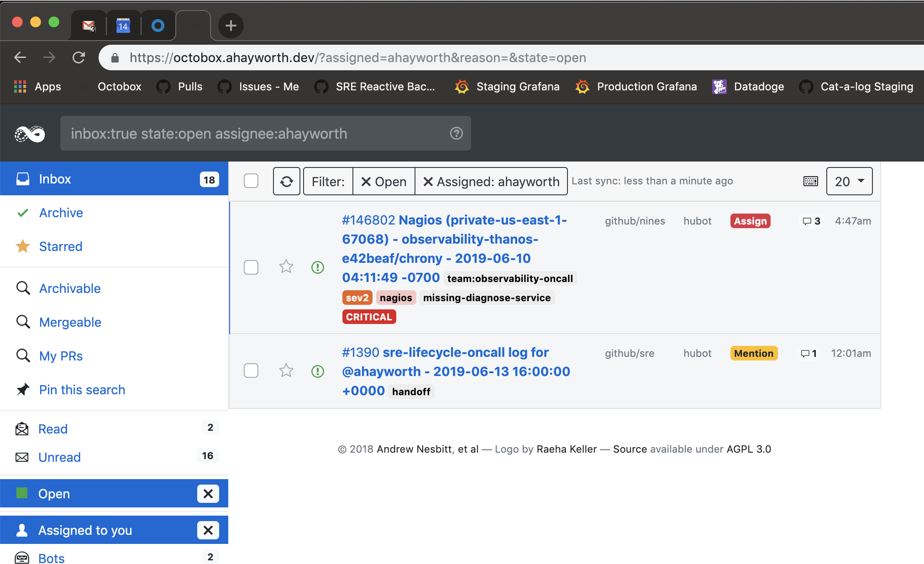Click the Mention reason badge
Viewport: 924px width, 564px height.
(x=754, y=353)
